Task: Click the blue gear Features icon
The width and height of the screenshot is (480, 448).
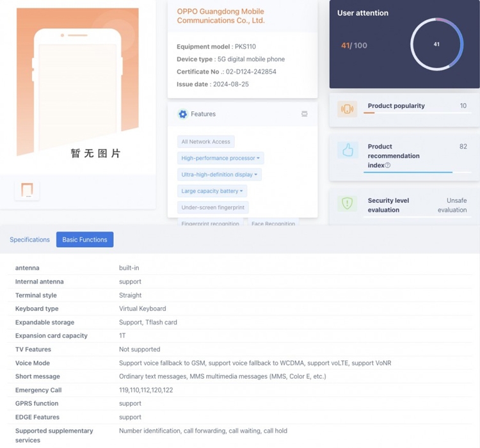Action: coord(183,114)
